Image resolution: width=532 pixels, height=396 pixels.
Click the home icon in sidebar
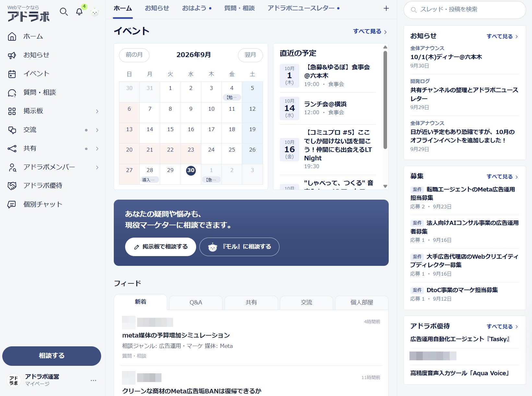(x=12, y=36)
